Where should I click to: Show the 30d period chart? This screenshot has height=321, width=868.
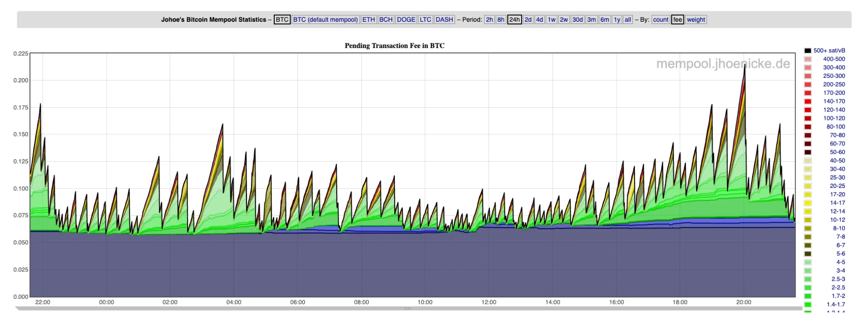577,19
